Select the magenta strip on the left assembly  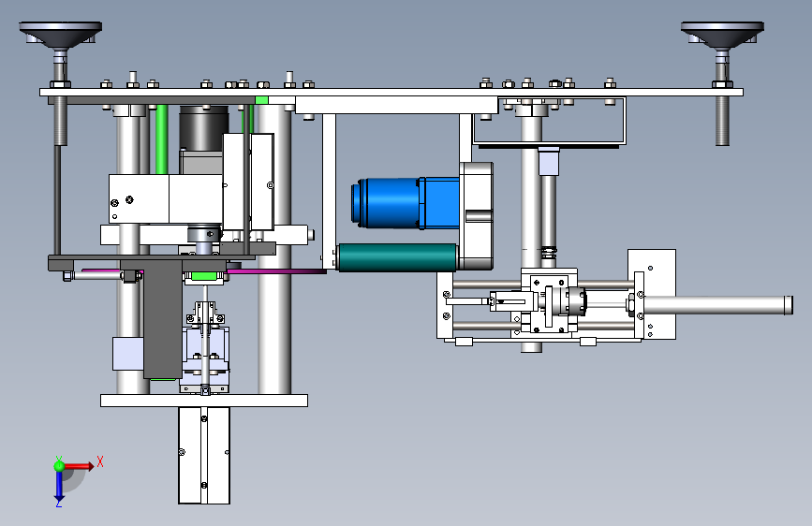click(276, 270)
